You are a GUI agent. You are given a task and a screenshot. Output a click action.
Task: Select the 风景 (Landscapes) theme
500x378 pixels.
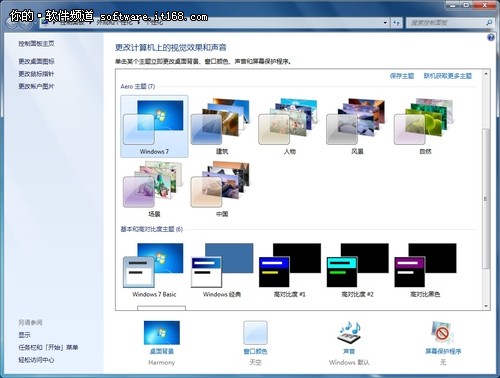(357, 126)
